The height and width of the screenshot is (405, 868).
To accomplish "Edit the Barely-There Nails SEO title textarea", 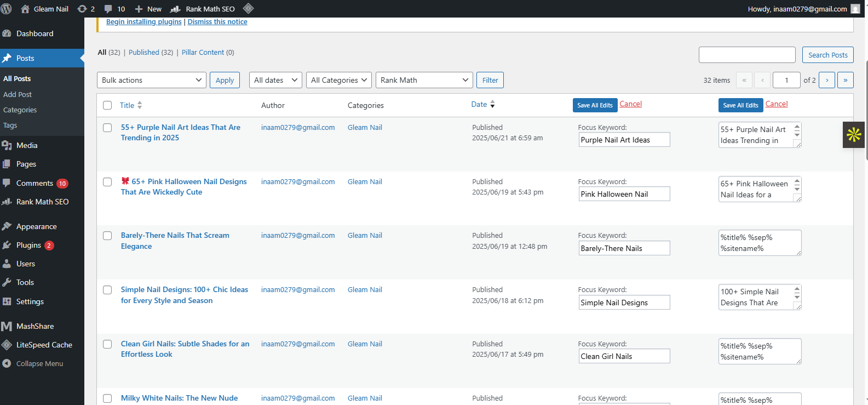I will (760, 243).
